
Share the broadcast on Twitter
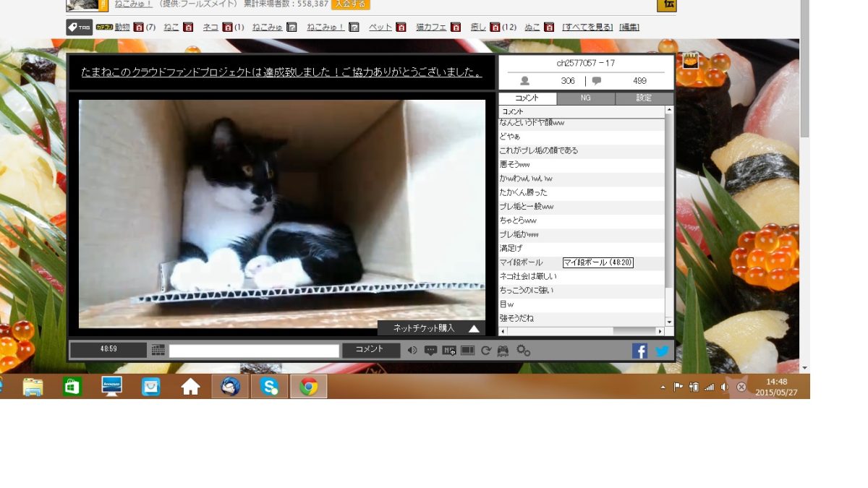[662, 351]
